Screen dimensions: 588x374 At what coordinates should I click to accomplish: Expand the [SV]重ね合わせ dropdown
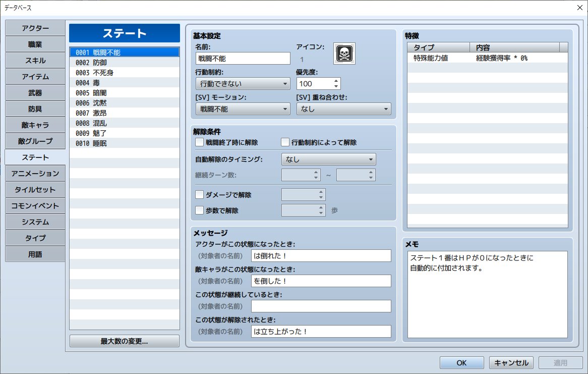tap(343, 109)
